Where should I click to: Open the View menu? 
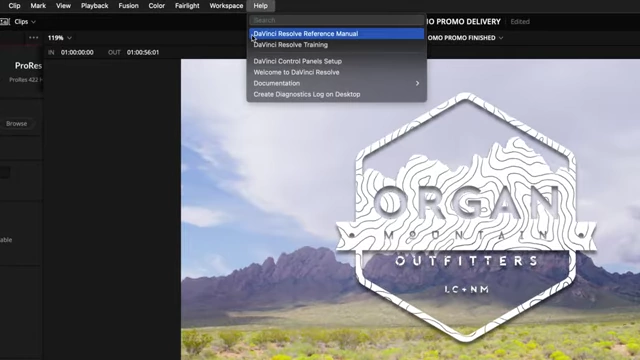(63, 6)
